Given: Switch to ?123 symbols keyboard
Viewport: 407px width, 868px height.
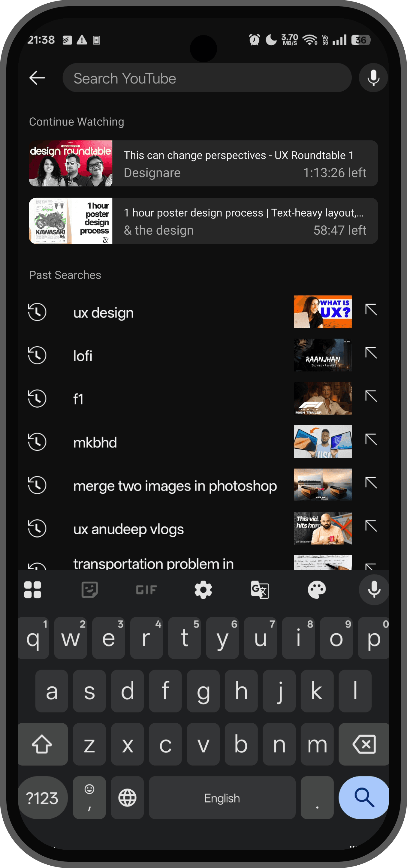Looking at the screenshot, I should click(42, 797).
